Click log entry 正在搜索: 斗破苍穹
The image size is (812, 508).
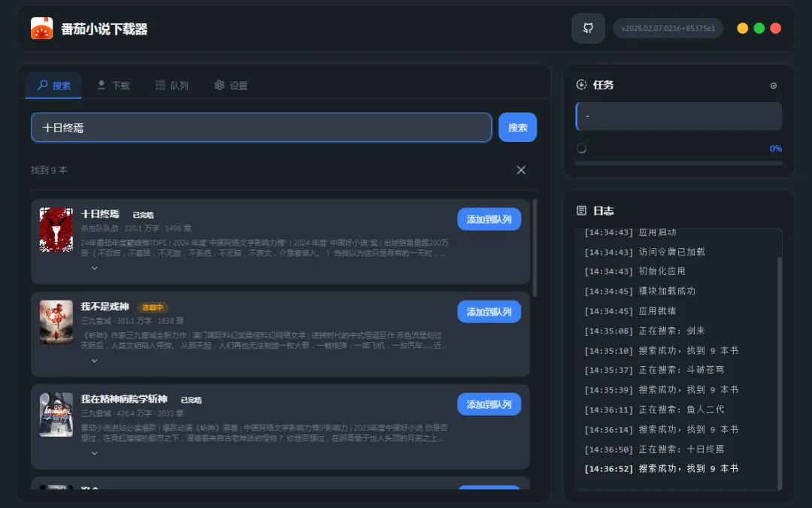pos(654,370)
